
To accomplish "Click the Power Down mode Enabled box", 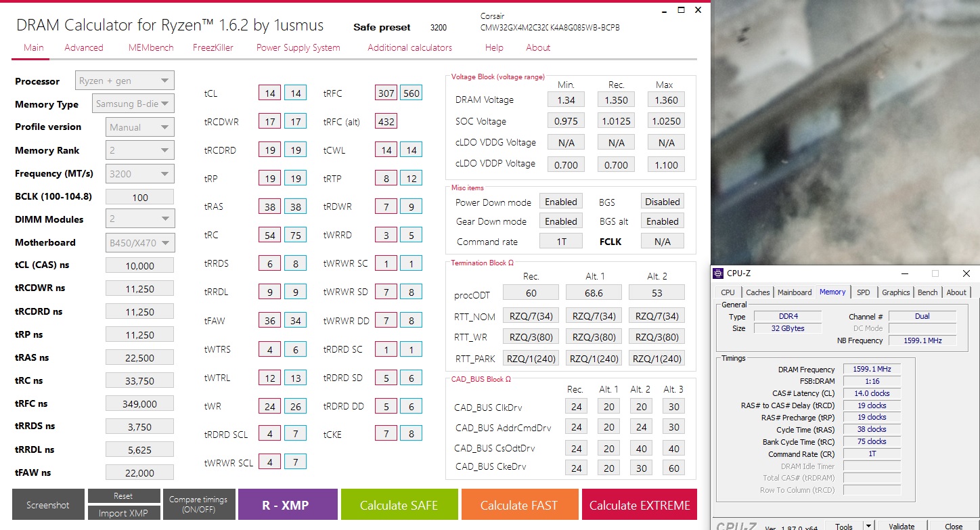I will tap(561, 202).
